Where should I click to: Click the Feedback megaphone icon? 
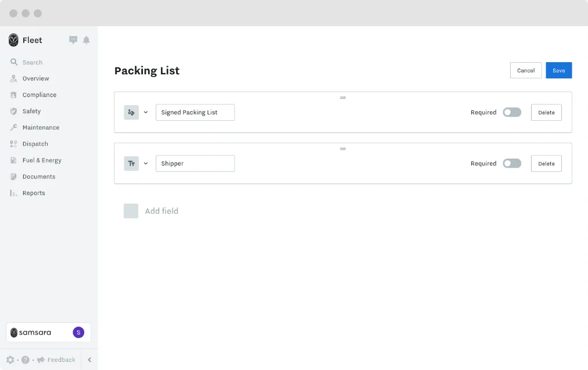pyautogui.click(x=41, y=360)
